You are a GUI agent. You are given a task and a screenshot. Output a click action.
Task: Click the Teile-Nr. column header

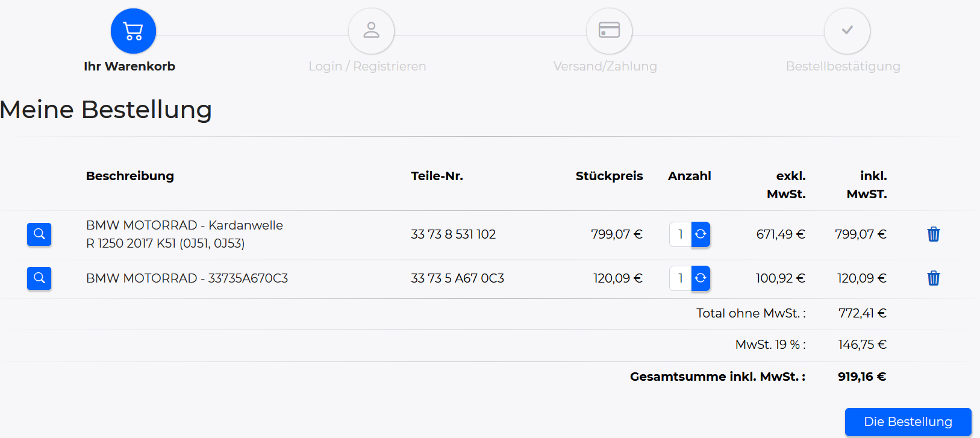point(437,176)
